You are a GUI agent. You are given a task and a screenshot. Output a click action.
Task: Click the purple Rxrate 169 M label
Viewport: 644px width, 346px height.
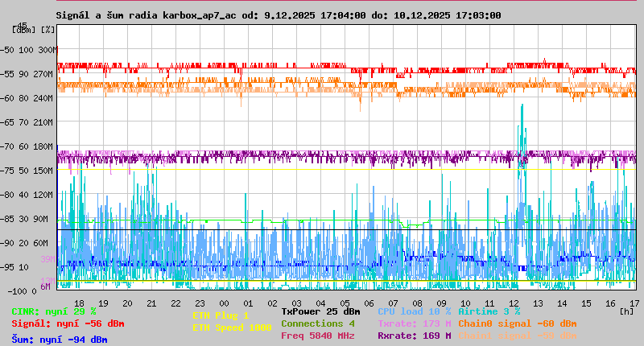click(x=415, y=336)
